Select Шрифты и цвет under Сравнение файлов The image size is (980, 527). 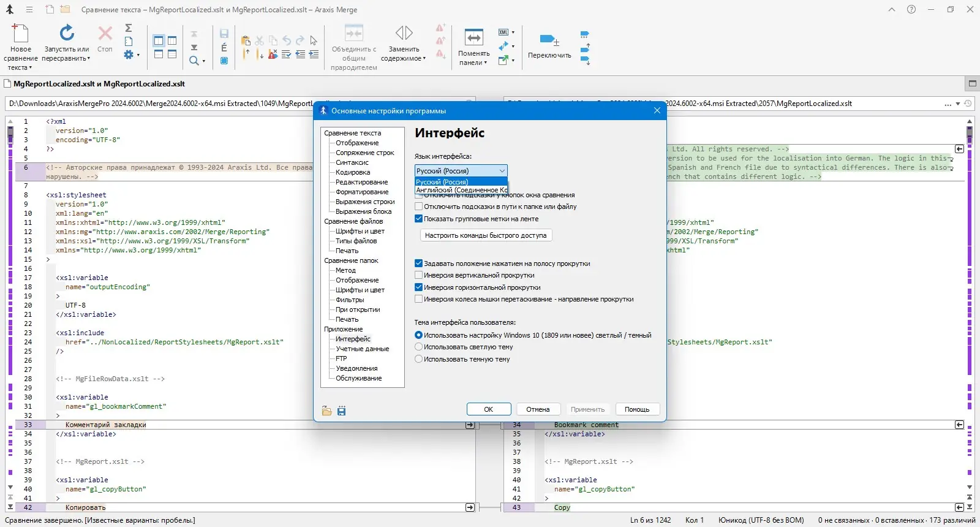coord(360,231)
